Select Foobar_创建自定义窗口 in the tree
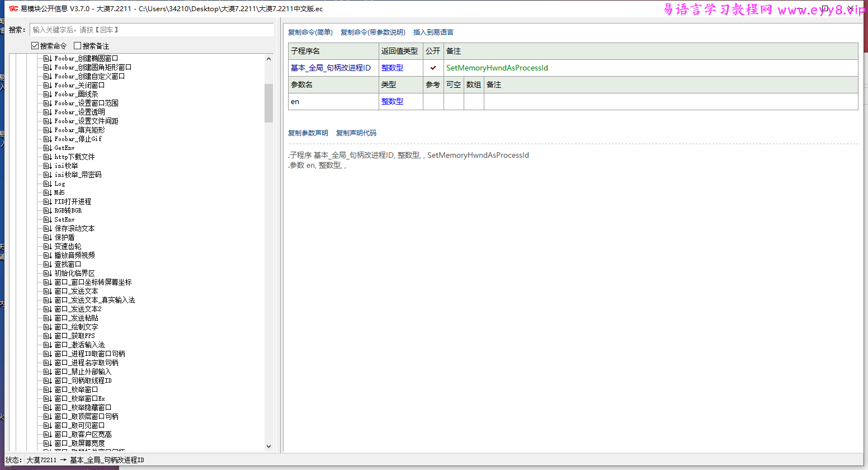The image size is (868, 470). pos(89,76)
